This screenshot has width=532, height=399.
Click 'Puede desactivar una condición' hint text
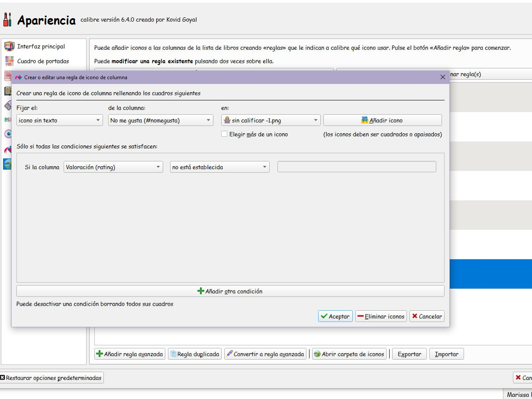[x=95, y=304]
